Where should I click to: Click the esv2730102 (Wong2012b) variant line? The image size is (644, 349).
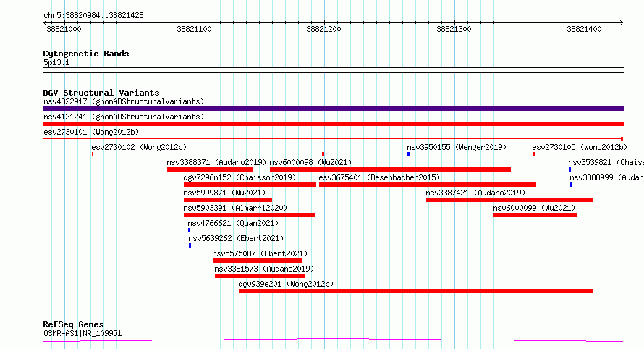point(208,154)
